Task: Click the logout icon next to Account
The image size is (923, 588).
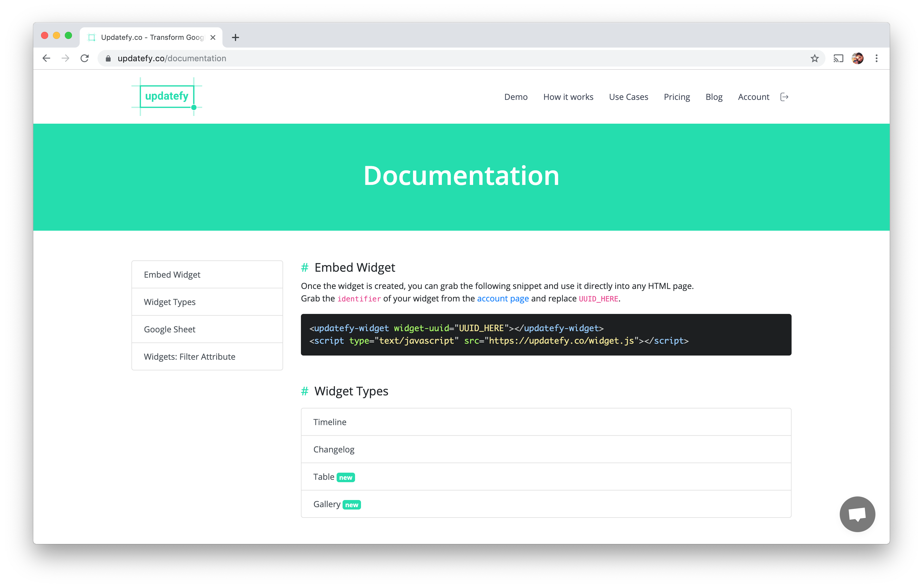Action: coord(784,97)
